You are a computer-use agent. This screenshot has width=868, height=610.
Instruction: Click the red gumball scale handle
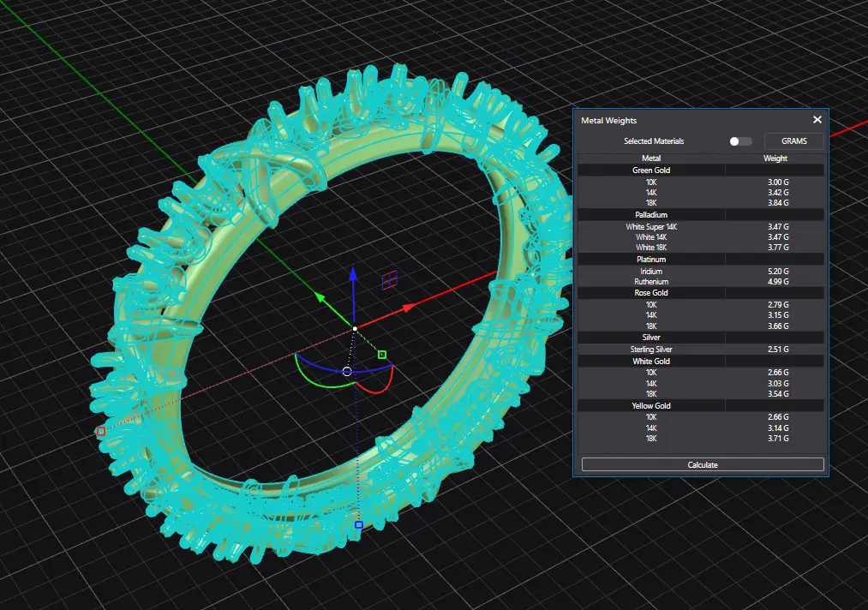click(x=101, y=431)
